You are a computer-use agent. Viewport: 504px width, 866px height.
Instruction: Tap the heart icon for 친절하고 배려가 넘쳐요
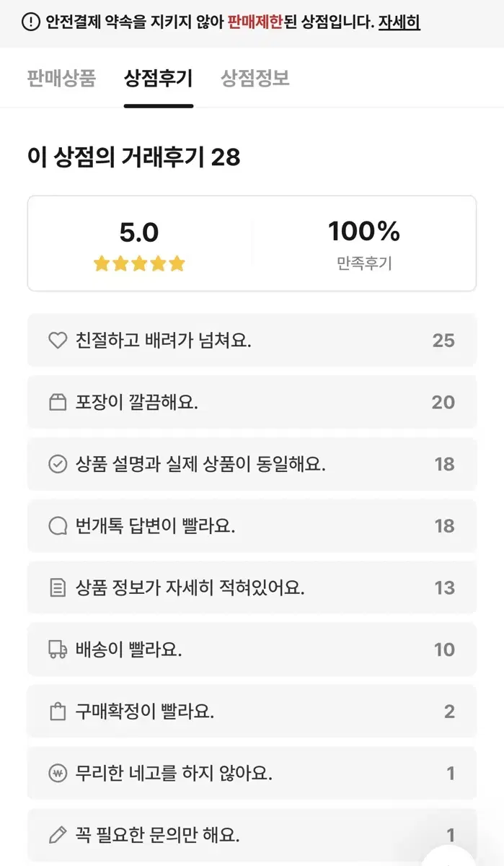[58, 341]
